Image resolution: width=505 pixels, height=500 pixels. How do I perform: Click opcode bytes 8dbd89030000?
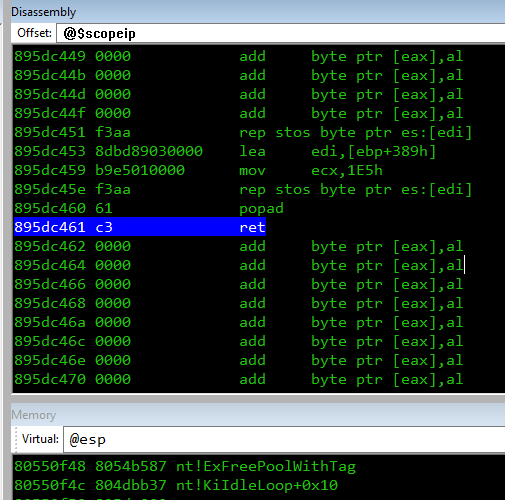[149, 151]
